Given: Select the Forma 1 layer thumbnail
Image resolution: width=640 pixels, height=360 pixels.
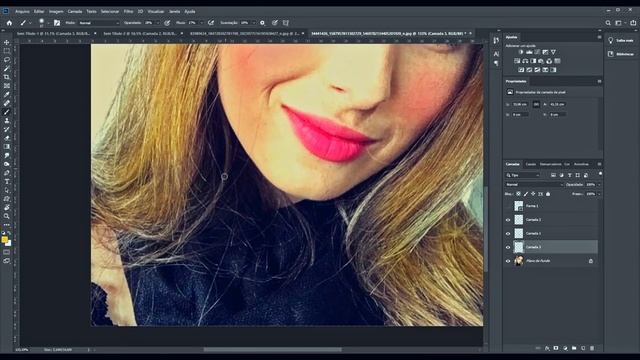Looking at the screenshot, I should (518, 206).
